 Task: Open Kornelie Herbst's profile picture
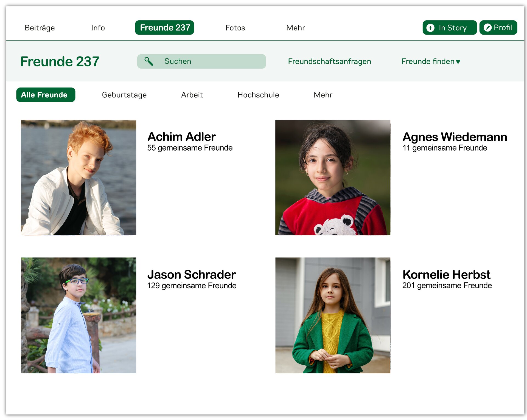pyautogui.click(x=332, y=315)
